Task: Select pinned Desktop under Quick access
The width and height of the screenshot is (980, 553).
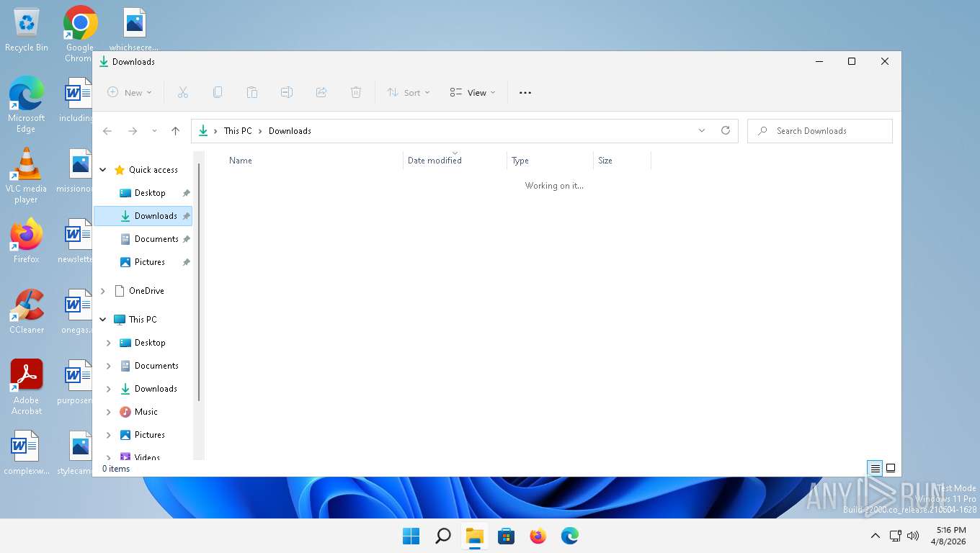Action: point(150,193)
